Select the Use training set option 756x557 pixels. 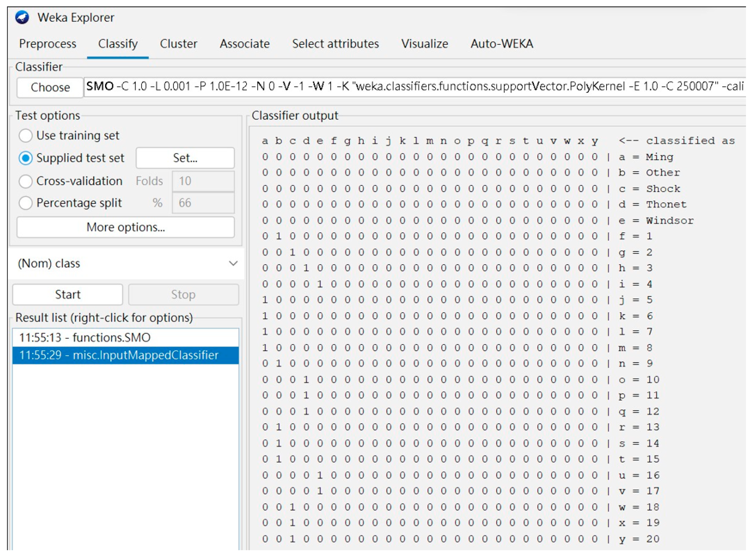26,135
